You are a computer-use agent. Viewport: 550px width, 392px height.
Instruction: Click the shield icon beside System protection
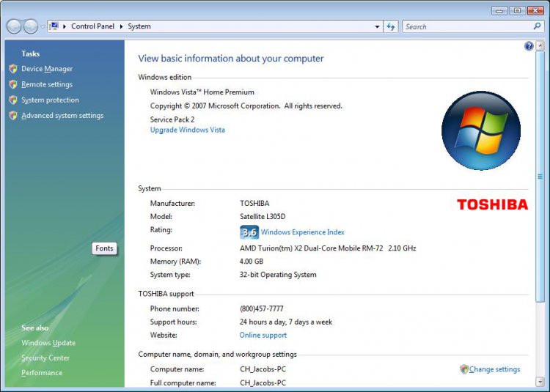click(13, 100)
